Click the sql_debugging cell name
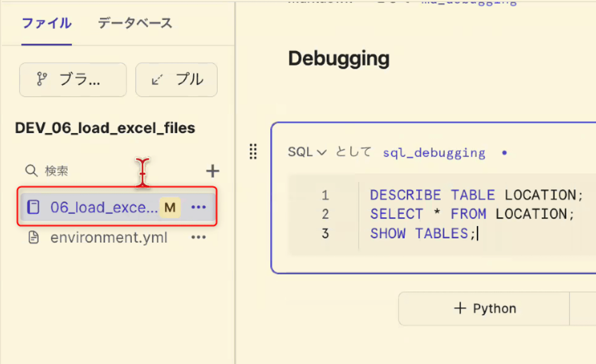 pyautogui.click(x=434, y=153)
